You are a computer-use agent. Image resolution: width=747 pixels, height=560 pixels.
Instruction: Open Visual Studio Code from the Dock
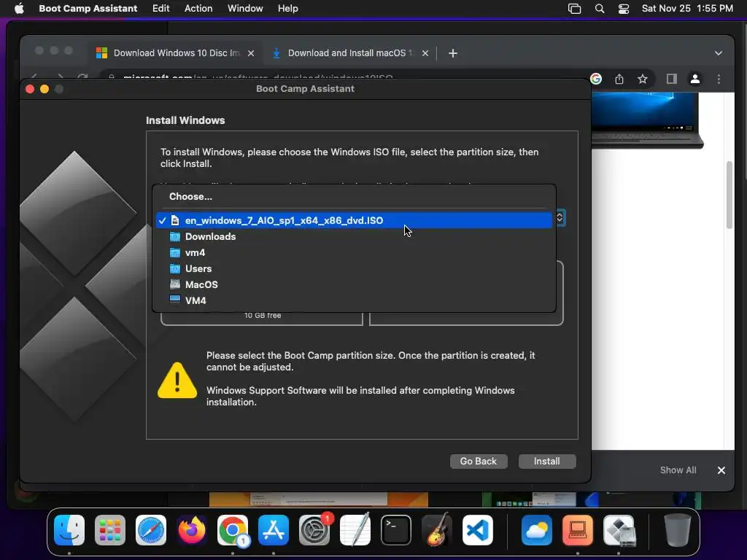tap(478, 530)
